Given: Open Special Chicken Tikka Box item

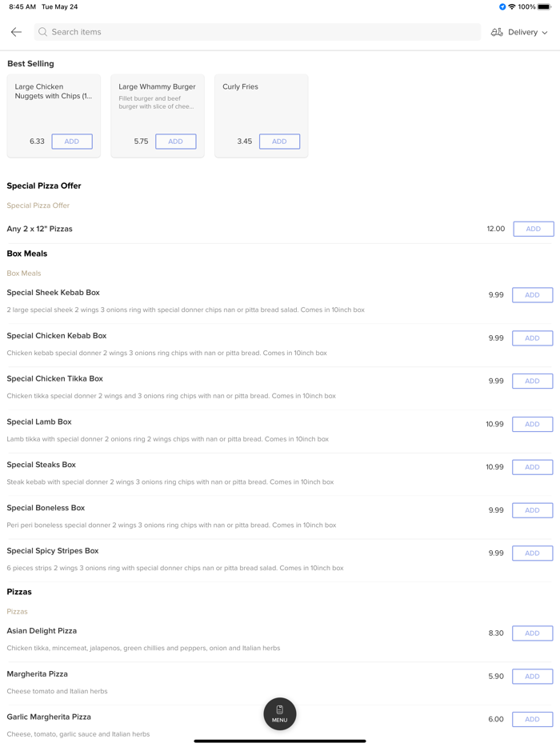Looking at the screenshot, I should (x=55, y=379).
